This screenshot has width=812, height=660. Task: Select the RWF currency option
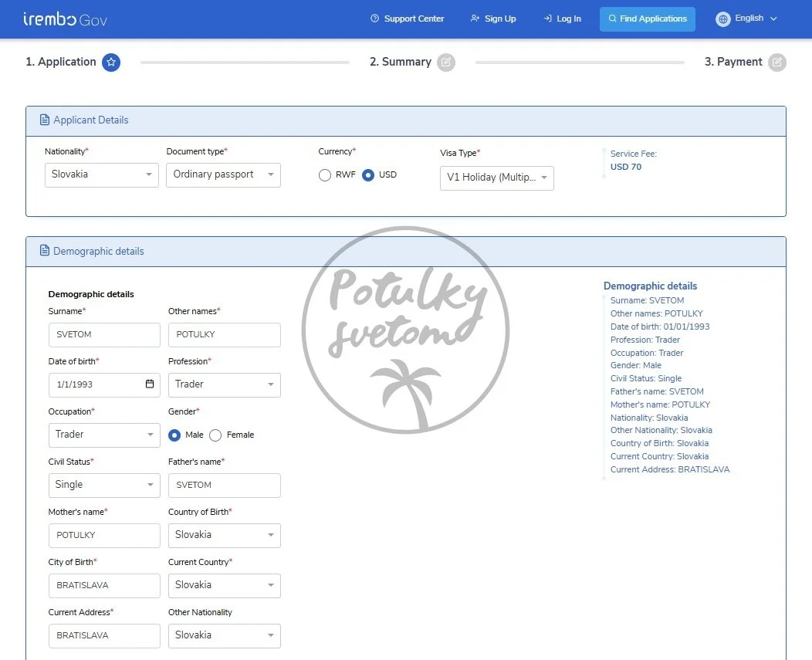(325, 175)
